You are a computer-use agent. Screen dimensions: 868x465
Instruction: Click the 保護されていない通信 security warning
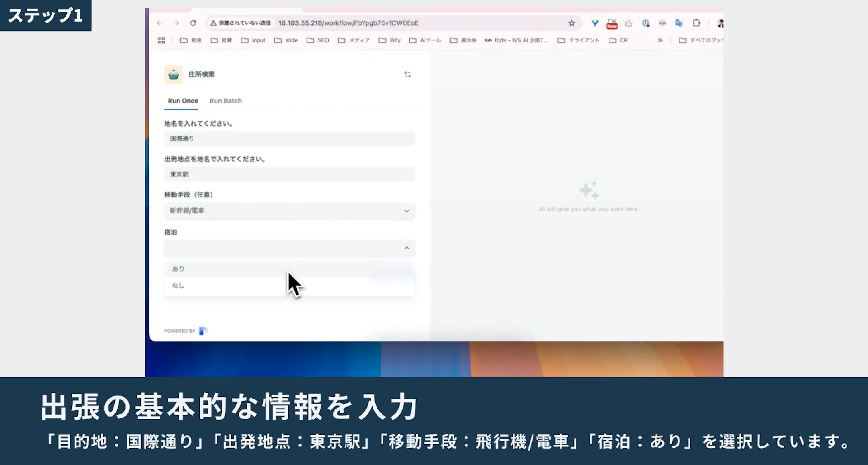[240, 23]
